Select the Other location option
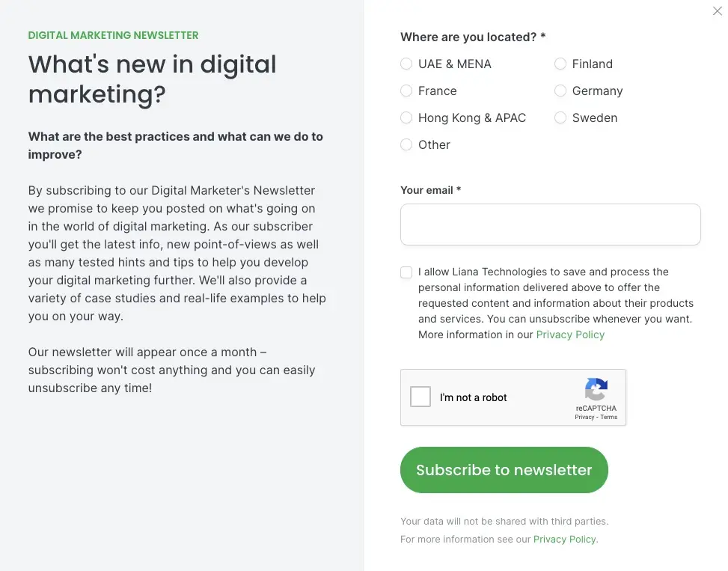 tap(406, 145)
